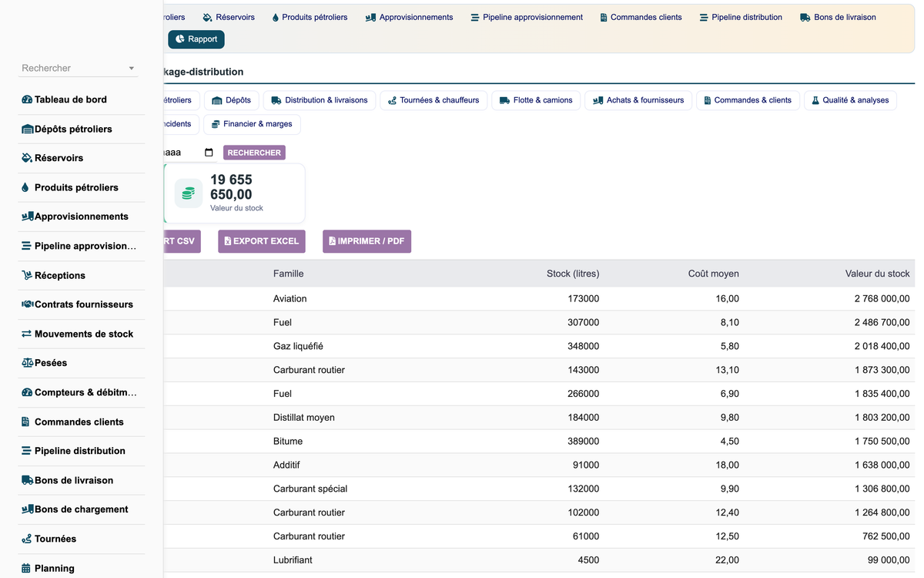Image resolution: width=924 pixels, height=578 pixels.
Task: Sort by Coût moyen column header
Action: [x=714, y=274]
